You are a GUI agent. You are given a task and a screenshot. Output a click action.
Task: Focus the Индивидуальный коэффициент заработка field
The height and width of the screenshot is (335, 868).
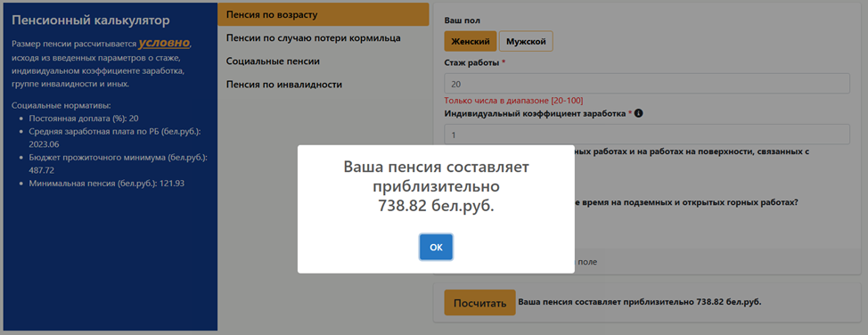tap(647, 135)
